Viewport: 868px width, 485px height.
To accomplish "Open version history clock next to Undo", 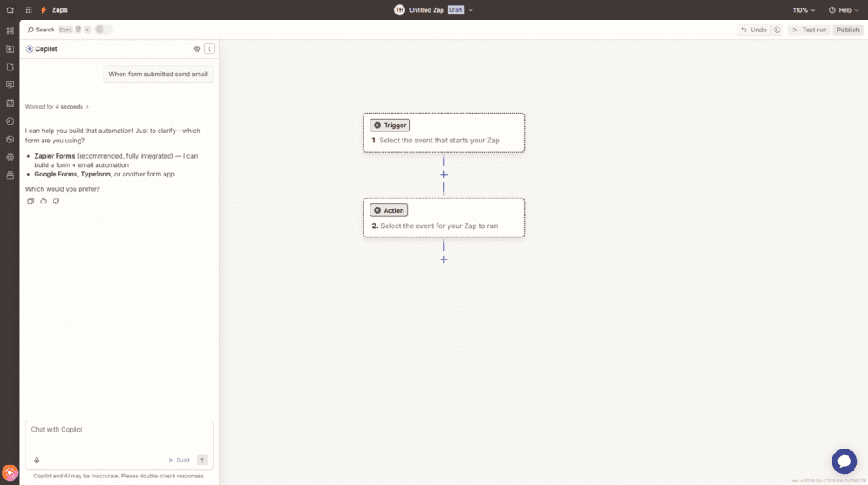I will coord(776,30).
